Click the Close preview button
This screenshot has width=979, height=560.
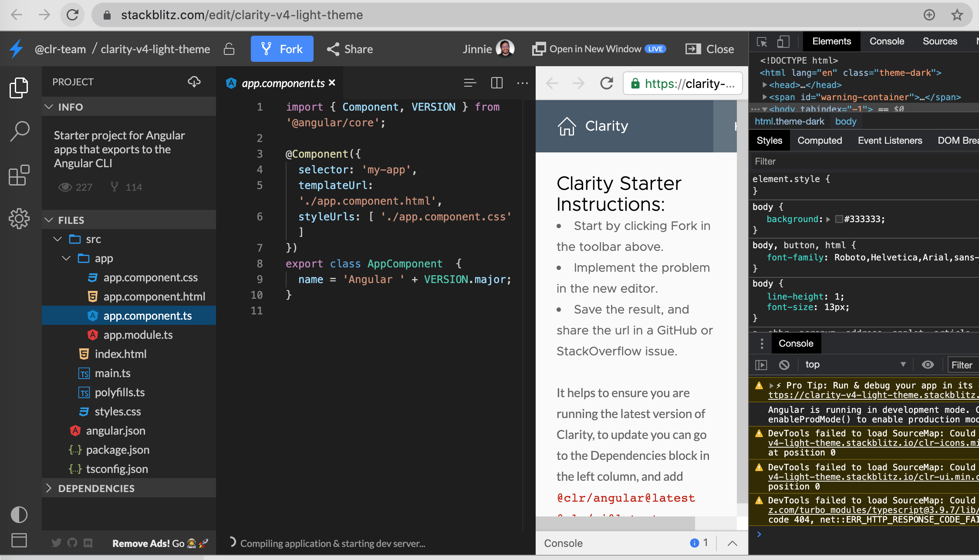click(710, 49)
